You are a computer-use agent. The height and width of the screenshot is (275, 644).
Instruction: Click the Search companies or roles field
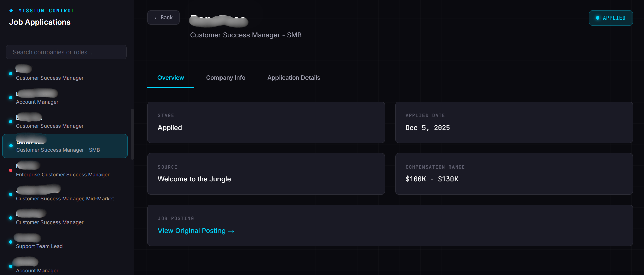tap(66, 52)
